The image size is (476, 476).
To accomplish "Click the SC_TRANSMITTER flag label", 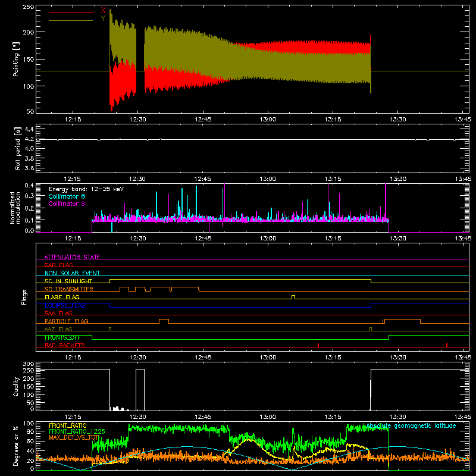I will (68, 289).
